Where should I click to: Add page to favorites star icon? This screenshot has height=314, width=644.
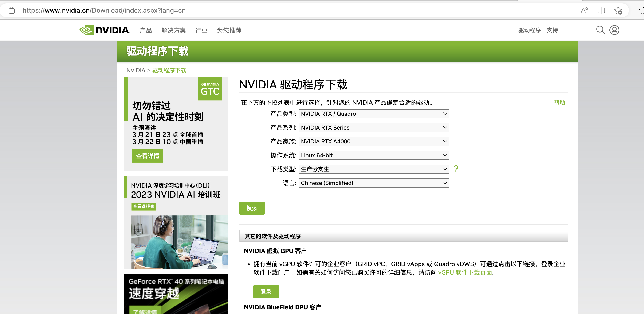coord(618,10)
